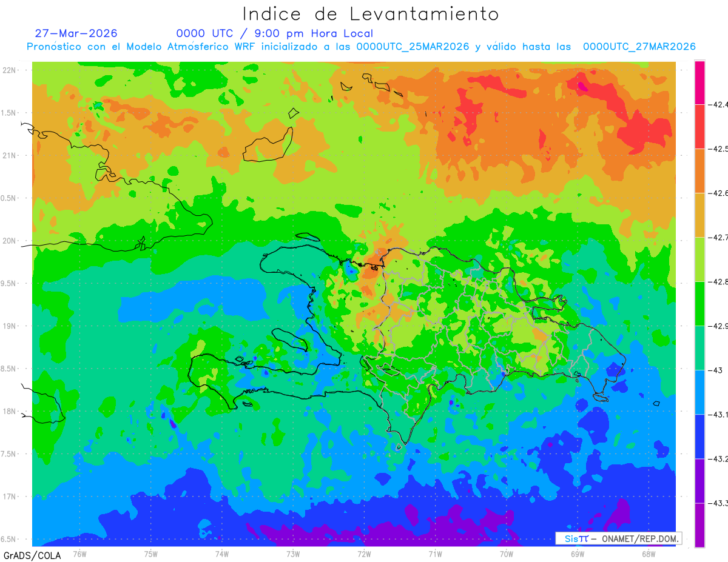The width and height of the screenshot is (728, 562).
Task: Click the 68W longitude axis label
Action: [x=648, y=554]
